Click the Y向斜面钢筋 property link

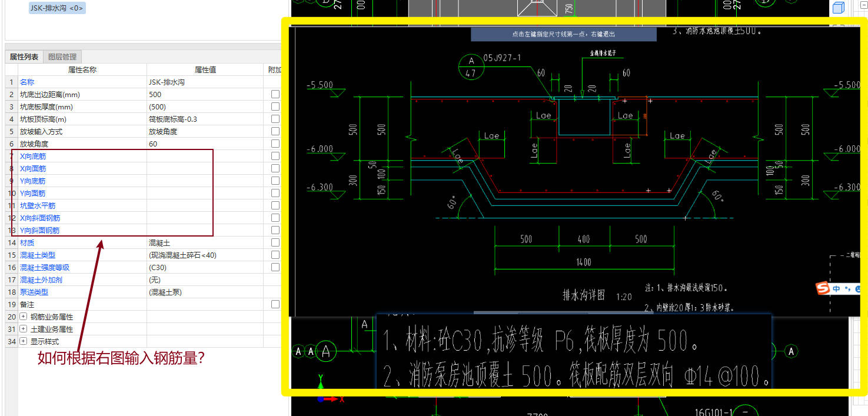click(x=40, y=230)
